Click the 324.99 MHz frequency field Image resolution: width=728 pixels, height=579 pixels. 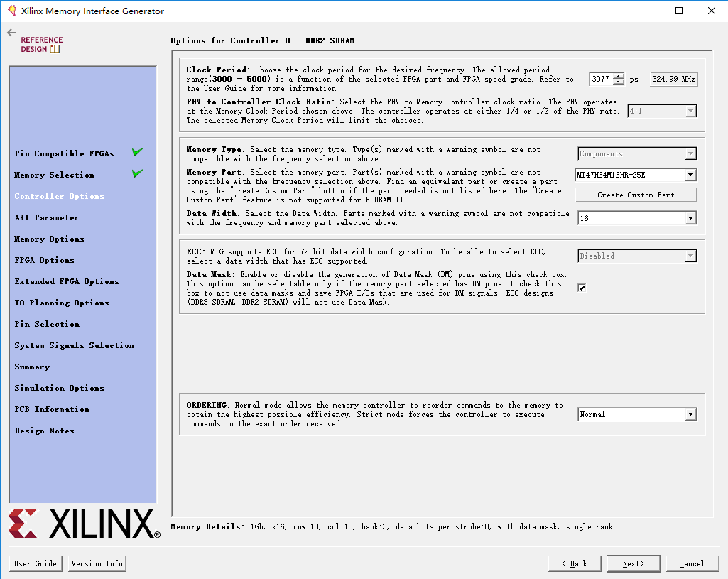674,79
